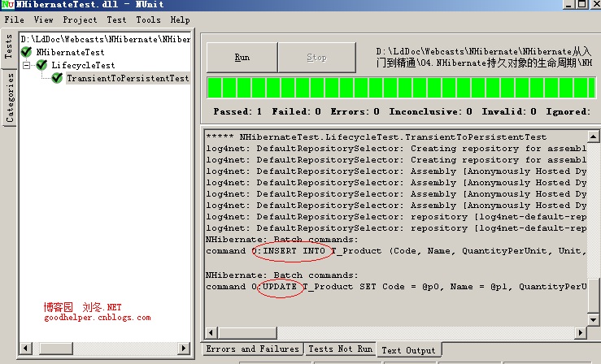Viewport: 601px width, 364px height.
Task: Click the 'Ignored:' status text
Action: coord(568,111)
